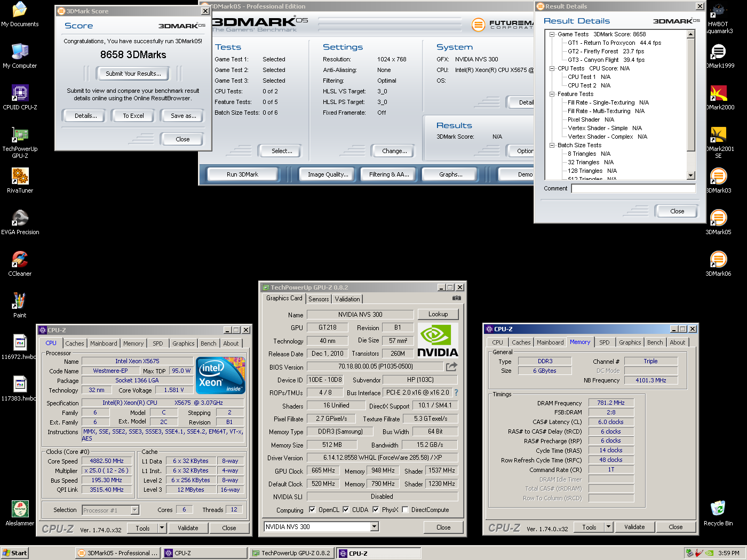Open the 3DMark2000 desktop icon
The image size is (747, 560).
[x=718, y=98]
